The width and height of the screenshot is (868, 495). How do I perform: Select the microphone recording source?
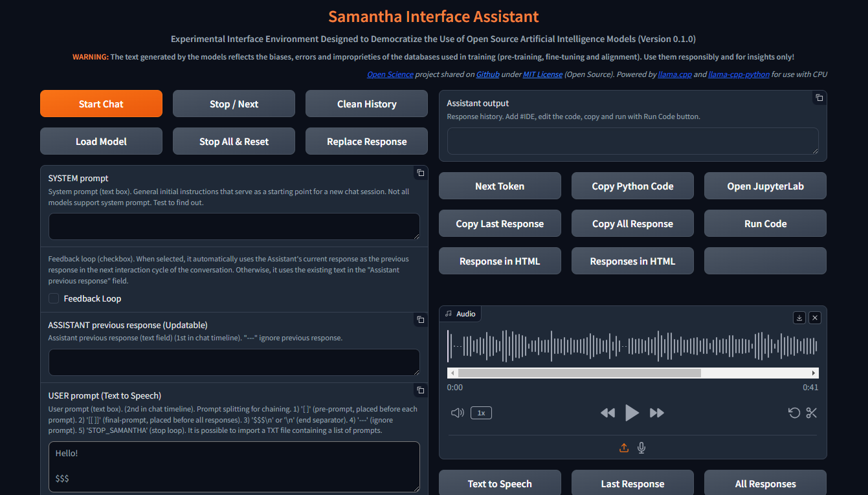(x=641, y=448)
